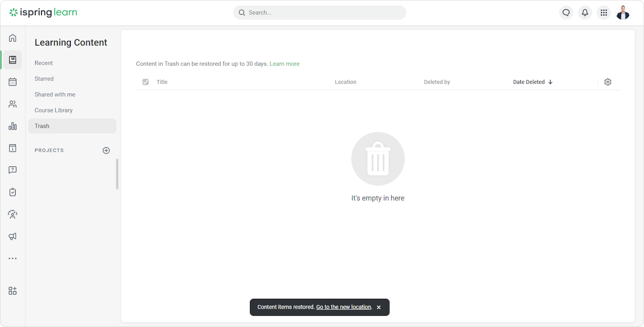Image resolution: width=644 pixels, height=327 pixels.
Task: Open the bar chart reports icon
Action: 12,126
